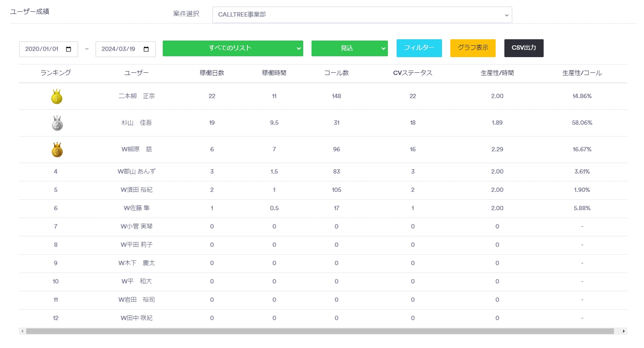Click the ユーザー column header
Viewport: 644px width, 348px height.
point(137,73)
